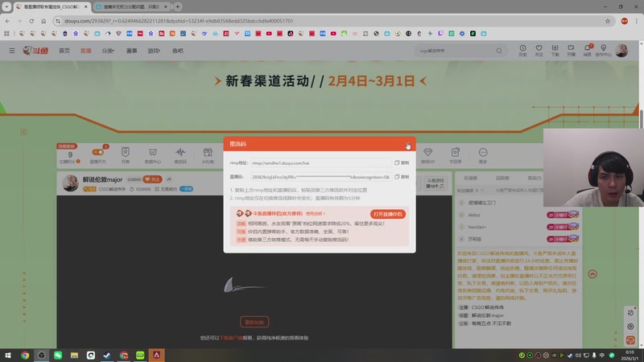Copy the 直播码 value
644x362 pixels.
coord(402,177)
